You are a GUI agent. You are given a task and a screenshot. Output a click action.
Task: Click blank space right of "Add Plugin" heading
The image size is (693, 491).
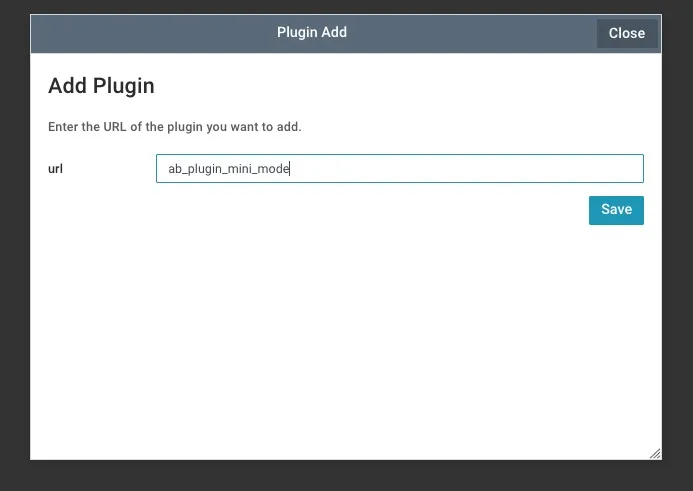pos(400,86)
